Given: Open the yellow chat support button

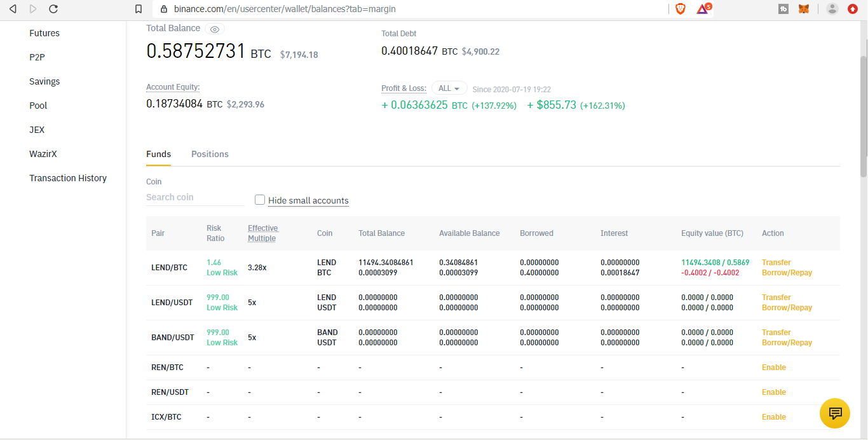Looking at the screenshot, I should click(x=835, y=413).
